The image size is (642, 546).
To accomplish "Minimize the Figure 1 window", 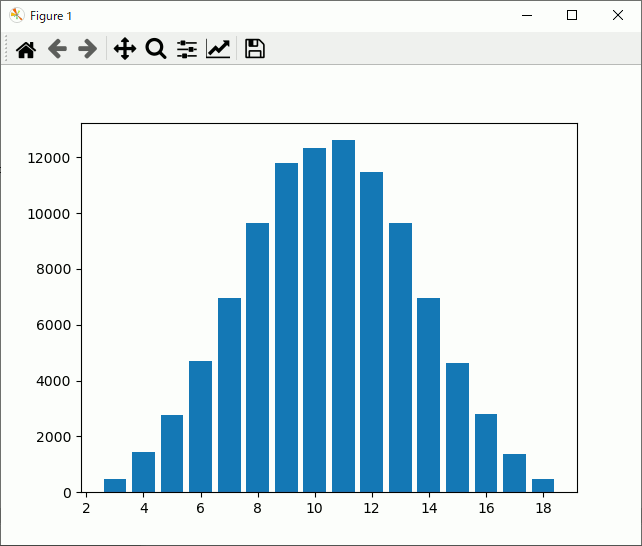I will click(x=527, y=16).
